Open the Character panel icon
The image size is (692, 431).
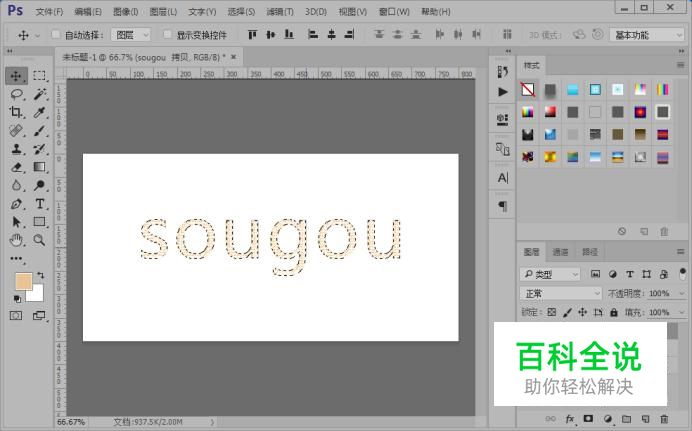click(x=502, y=178)
